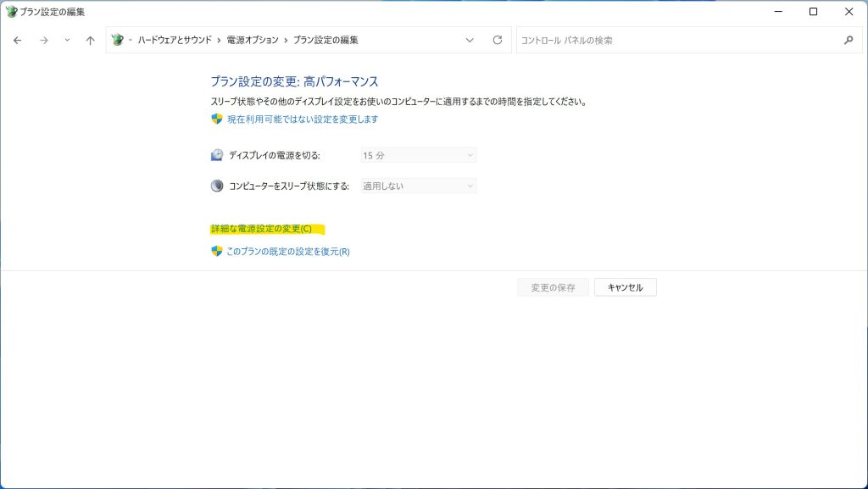
Task: Click label コンピューターをスリープ状態にする:
Action: (289, 186)
